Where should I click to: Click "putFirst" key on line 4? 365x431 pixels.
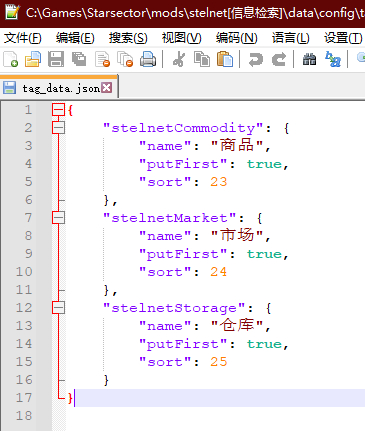pyautogui.click(x=183, y=164)
